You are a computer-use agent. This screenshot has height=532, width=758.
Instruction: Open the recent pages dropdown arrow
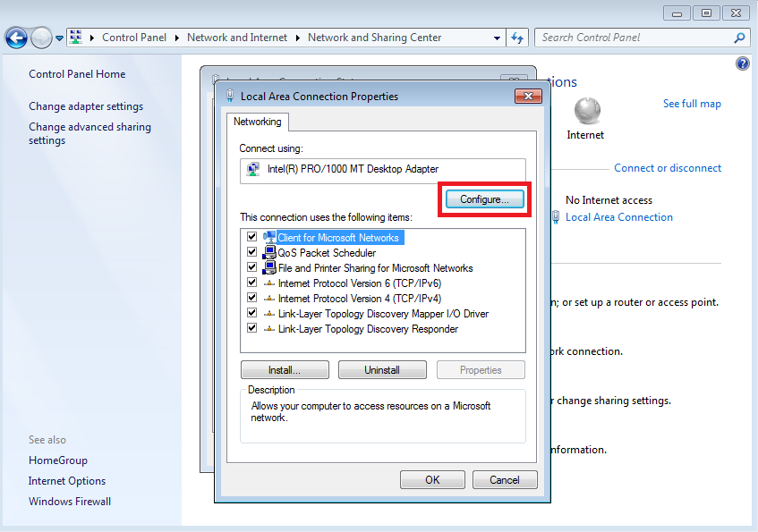[x=59, y=38]
